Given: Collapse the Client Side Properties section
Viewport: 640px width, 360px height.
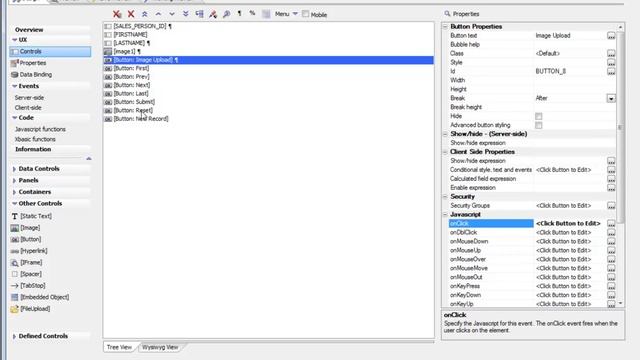Looking at the screenshot, I should point(445,152).
